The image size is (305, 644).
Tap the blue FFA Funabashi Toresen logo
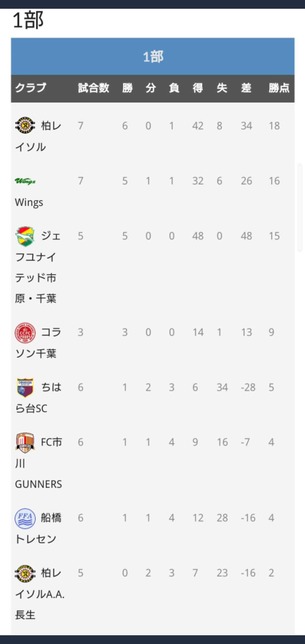(x=25, y=518)
